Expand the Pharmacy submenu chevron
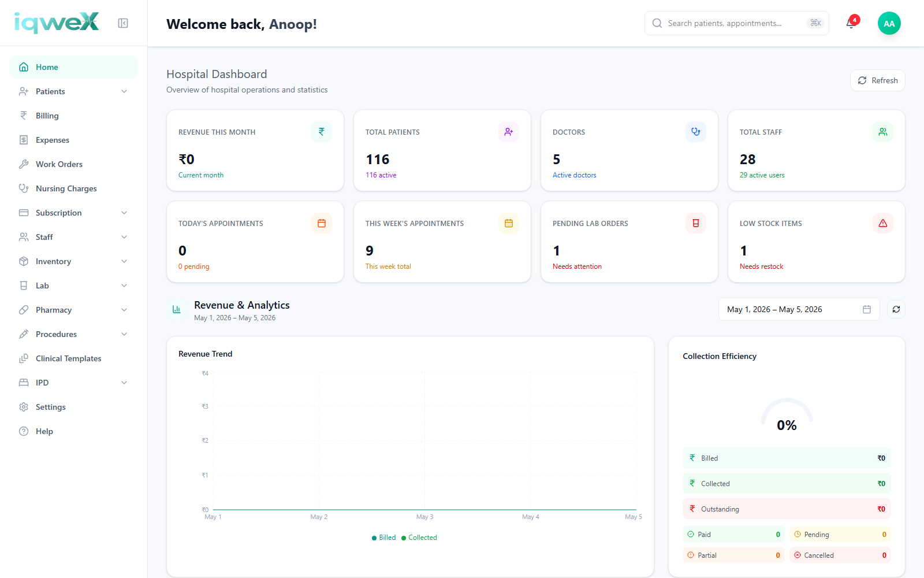This screenshot has height=578, width=924. 124,310
